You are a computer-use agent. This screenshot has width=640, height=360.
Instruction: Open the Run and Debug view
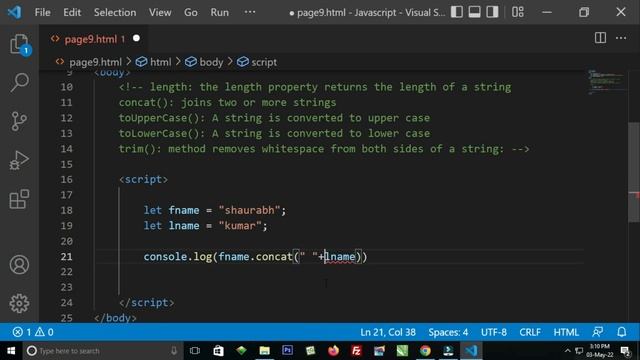pyautogui.click(x=19, y=160)
